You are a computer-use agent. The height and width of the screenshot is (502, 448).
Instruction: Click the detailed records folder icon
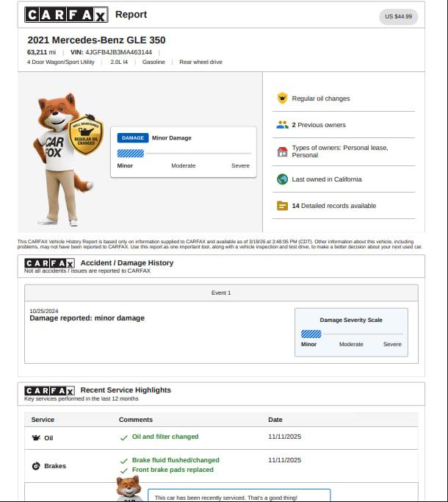282,206
